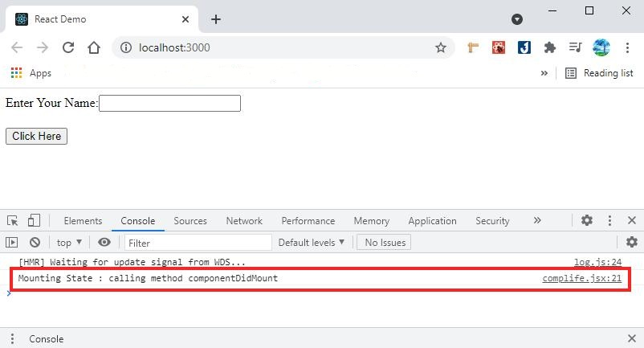This screenshot has width=644, height=348.
Task: Expand the Default levels dropdown
Action: pyautogui.click(x=312, y=242)
